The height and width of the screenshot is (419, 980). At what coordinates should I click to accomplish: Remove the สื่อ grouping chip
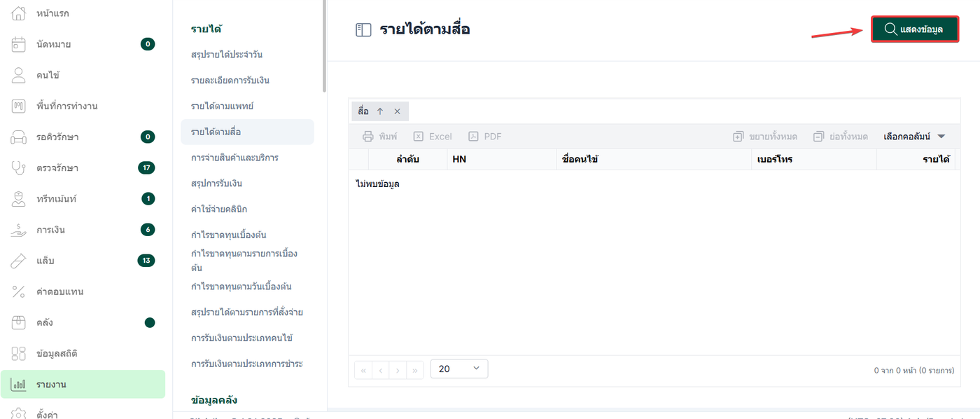click(x=397, y=111)
